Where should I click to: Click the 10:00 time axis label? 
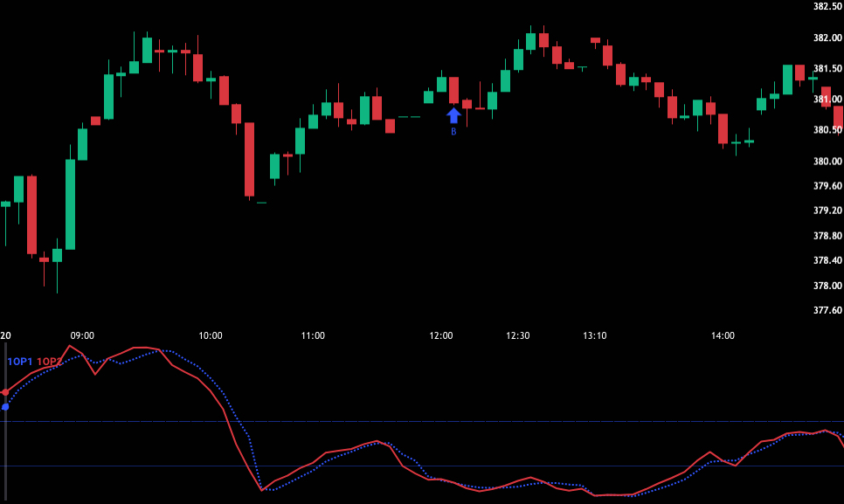pyautogui.click(x=211, y=335)
